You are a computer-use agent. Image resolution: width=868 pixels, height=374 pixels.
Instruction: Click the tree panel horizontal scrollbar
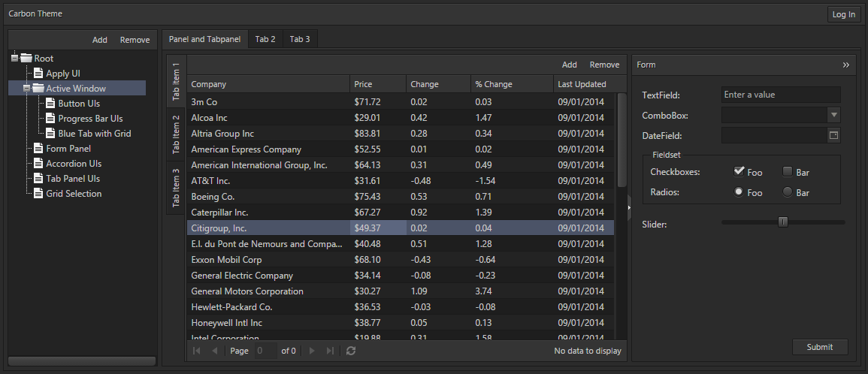point(82,361)
